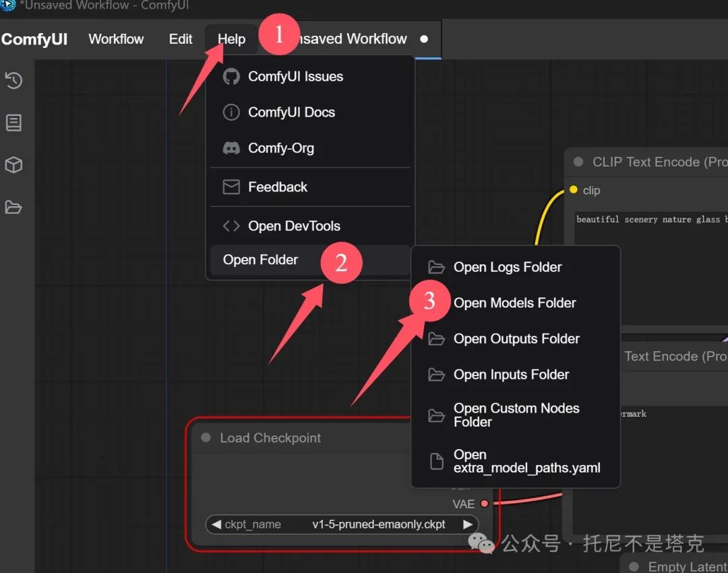728x573 pixels.
Task: Open the Help menu
Action: (231, 39)
